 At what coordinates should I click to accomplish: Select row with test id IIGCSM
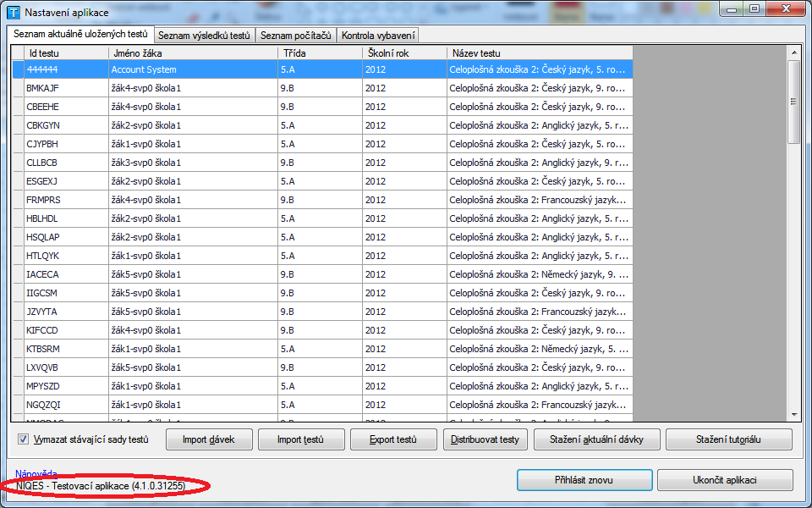point(322,294)
